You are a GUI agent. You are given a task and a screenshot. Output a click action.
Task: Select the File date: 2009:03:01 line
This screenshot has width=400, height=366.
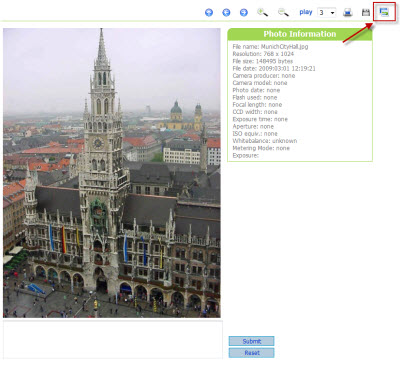pyautogui.click(x=274, y=69)
